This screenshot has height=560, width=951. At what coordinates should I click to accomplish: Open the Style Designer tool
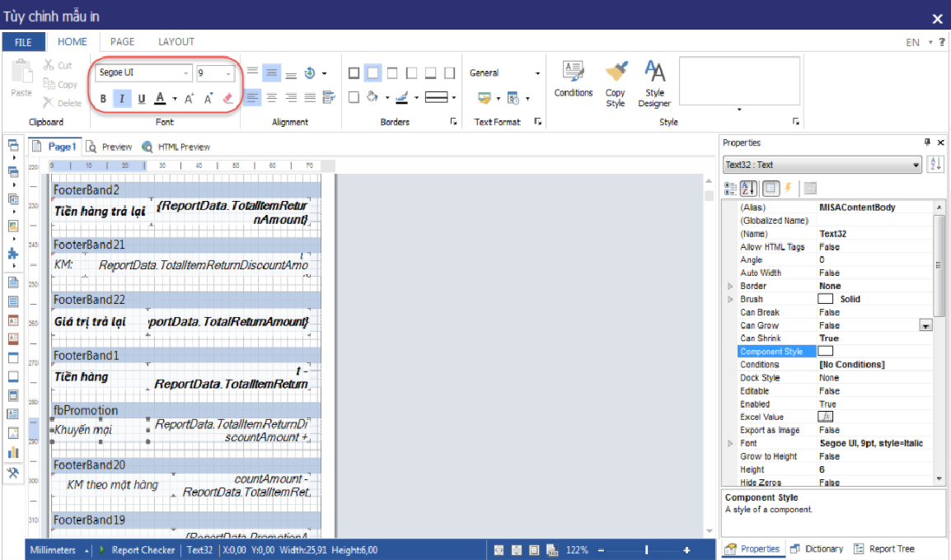(x=655, y=82)
